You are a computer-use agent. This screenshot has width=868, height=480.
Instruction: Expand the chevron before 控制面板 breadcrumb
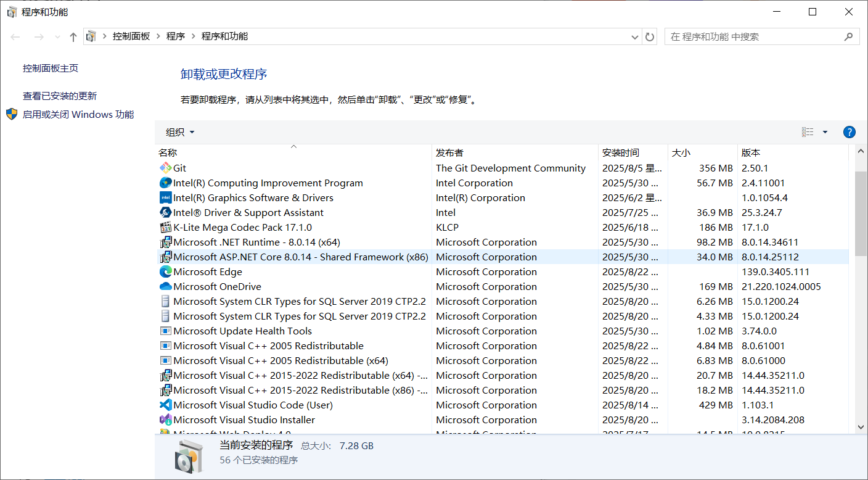click(104, 36)
